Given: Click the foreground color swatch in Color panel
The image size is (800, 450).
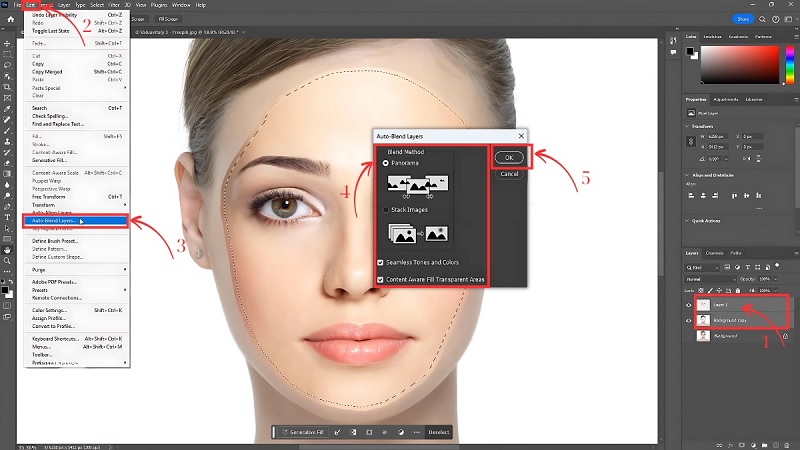Looking at the screenshot, I should coord(690,51).
